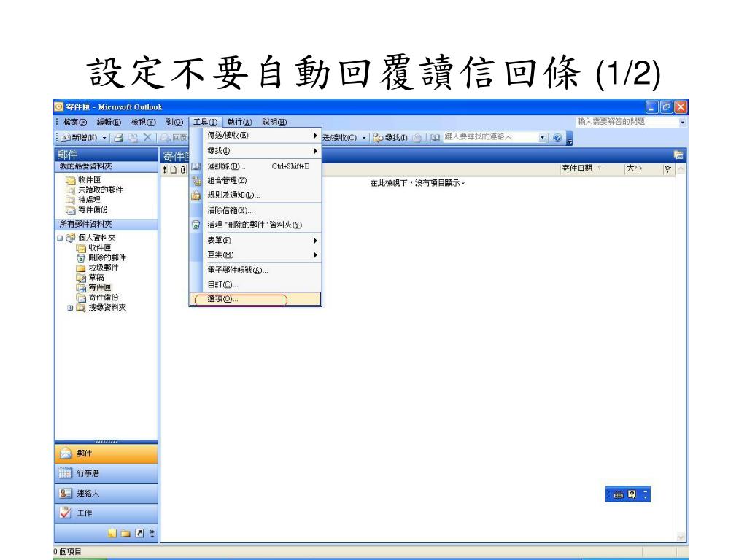Select 草稿 folder in tree

pyautogui.click(x=90, y=278)
